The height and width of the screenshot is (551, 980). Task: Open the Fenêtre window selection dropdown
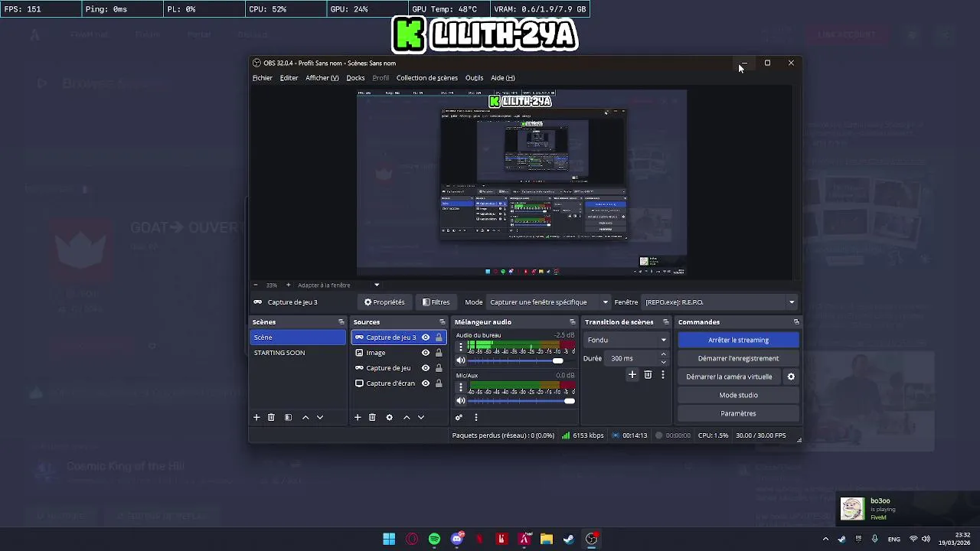click(x=720, y=302)
